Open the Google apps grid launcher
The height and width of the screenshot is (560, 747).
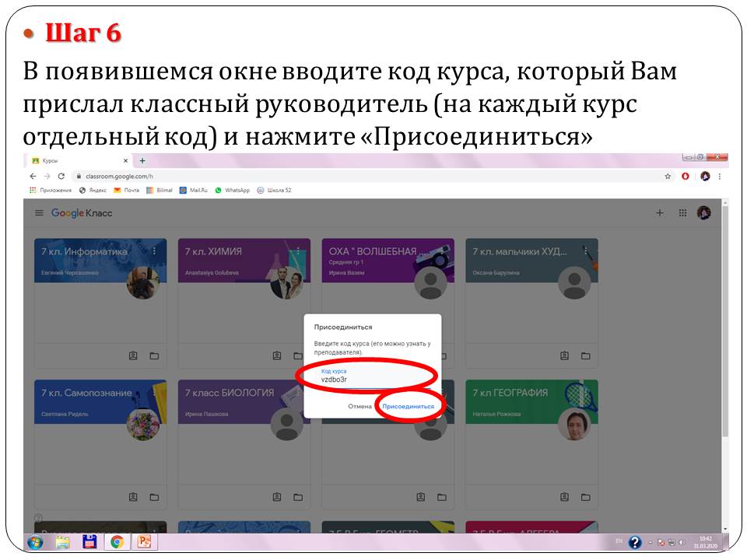click(682, 213)
